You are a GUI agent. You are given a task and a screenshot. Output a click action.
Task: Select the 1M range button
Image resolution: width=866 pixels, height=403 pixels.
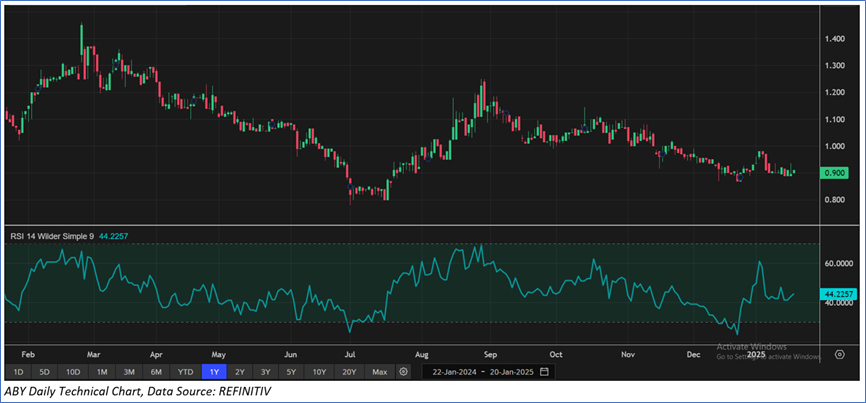point(102,371)
